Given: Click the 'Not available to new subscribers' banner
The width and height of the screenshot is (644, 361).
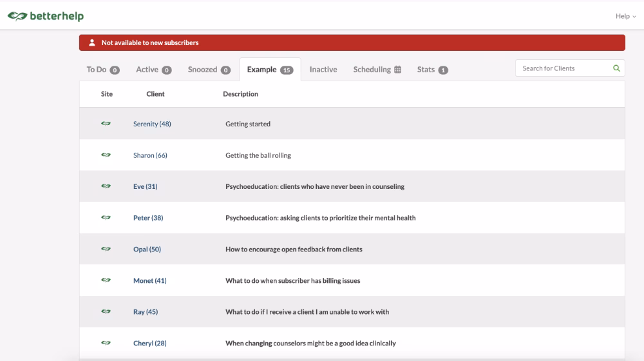Looking at the screenshot, I should [x=352, y=43].
